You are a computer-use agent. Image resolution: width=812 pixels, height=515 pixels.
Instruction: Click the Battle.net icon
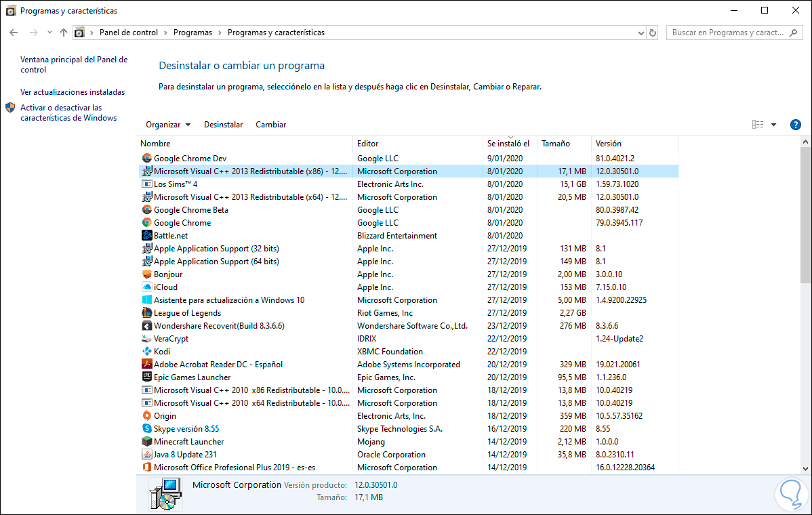coord(147,236)
